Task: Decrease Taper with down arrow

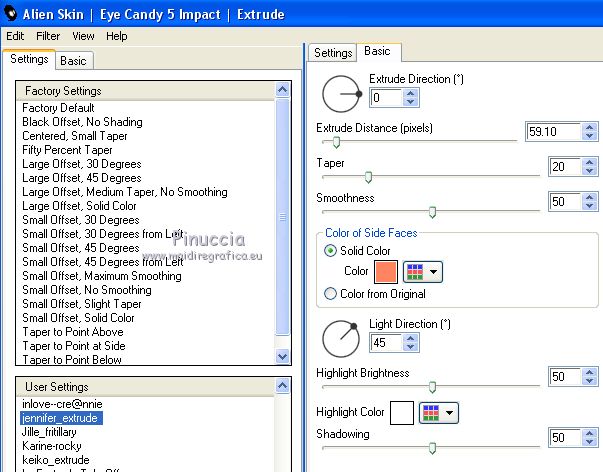Action: tap(590, 171)
